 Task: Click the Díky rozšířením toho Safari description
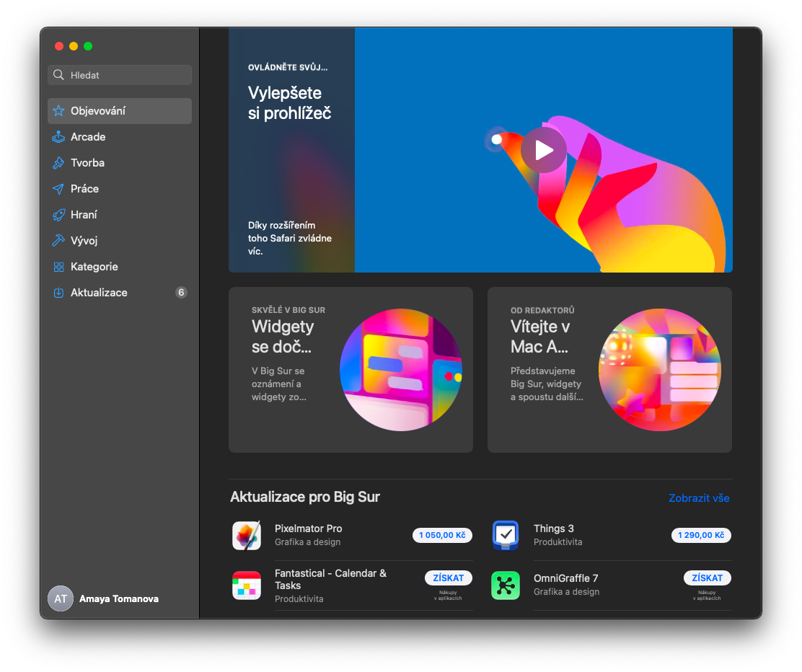[289, 239]
